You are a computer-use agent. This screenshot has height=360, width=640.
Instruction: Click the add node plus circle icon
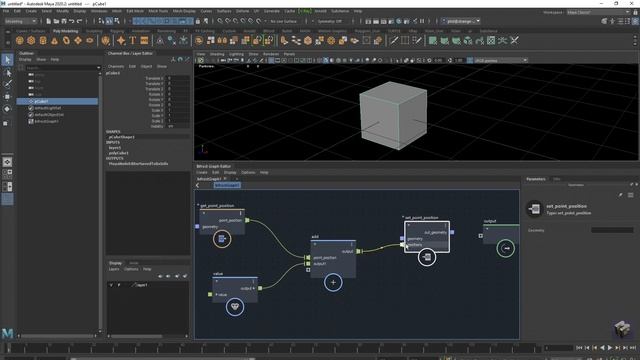[x=333, y=282]
